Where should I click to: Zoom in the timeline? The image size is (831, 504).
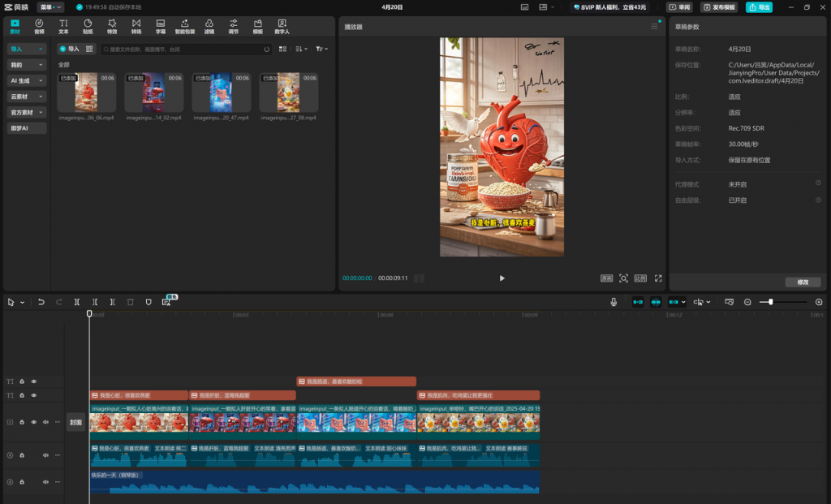tap(819, 302)
